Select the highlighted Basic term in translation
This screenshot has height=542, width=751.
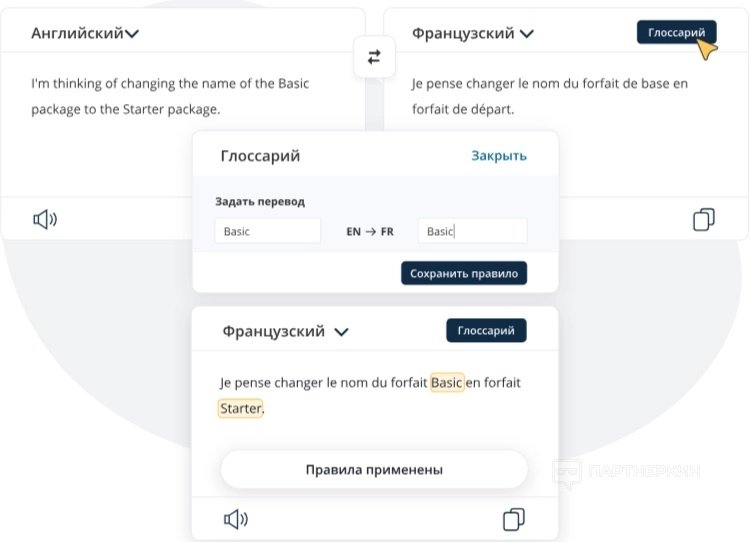click(447, 383)
